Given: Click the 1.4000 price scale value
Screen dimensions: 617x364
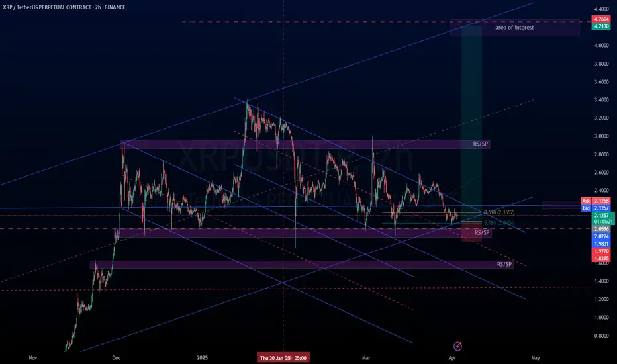Looking at the screenshot, I should 602,281.
